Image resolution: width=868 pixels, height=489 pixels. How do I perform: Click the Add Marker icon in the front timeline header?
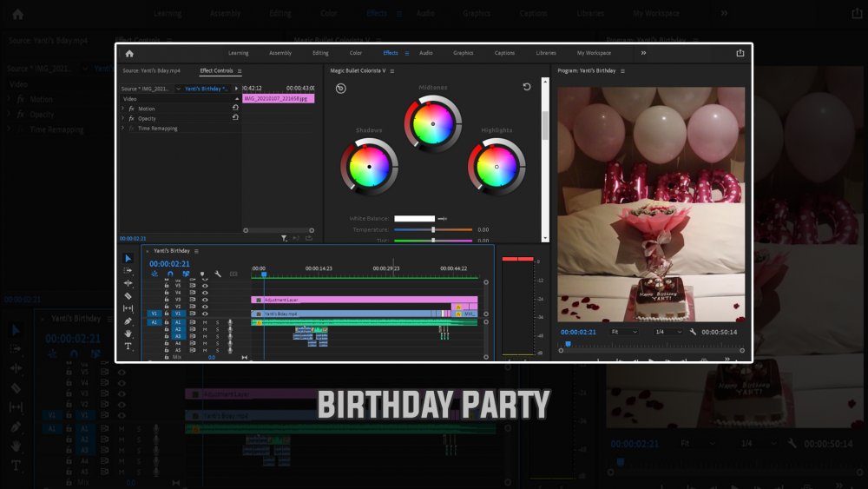click(x=202, y=274)
